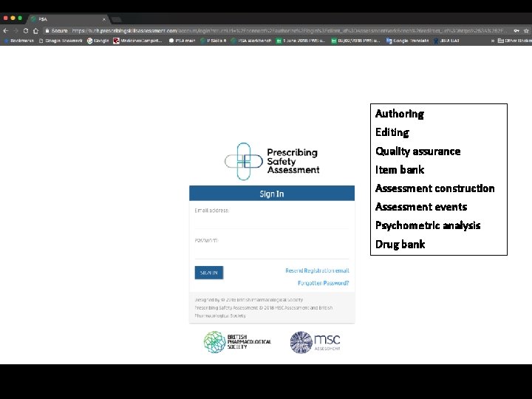Open the Bookmarks bar item
This screenshot has height=399, width=532.
(x=18, y=41)
